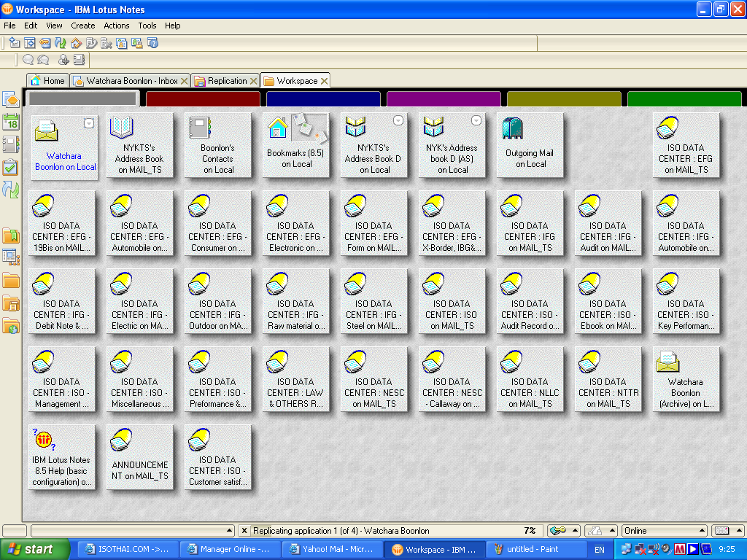Open ISO DATA CENTER : EFG - Consumer database

click(217, 223)
